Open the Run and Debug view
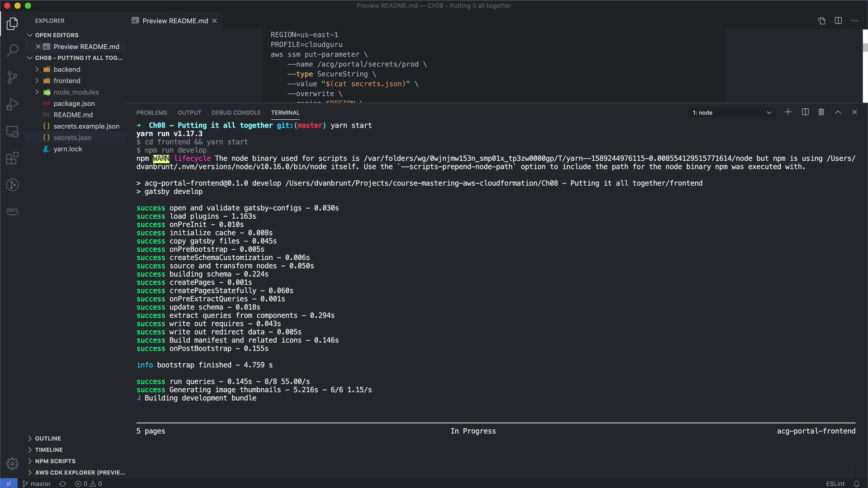Viewport: 868px width, 488px height. (12, 104)
